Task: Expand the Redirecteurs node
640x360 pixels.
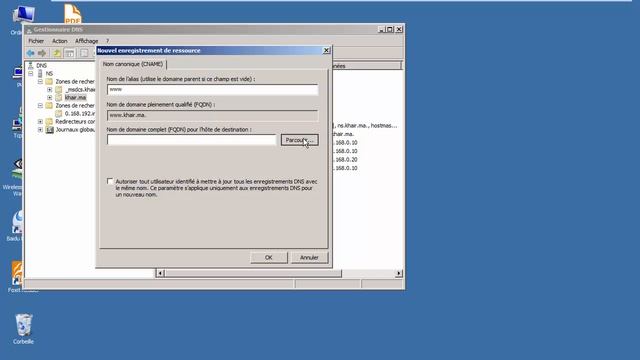Action: click(40, 122)
